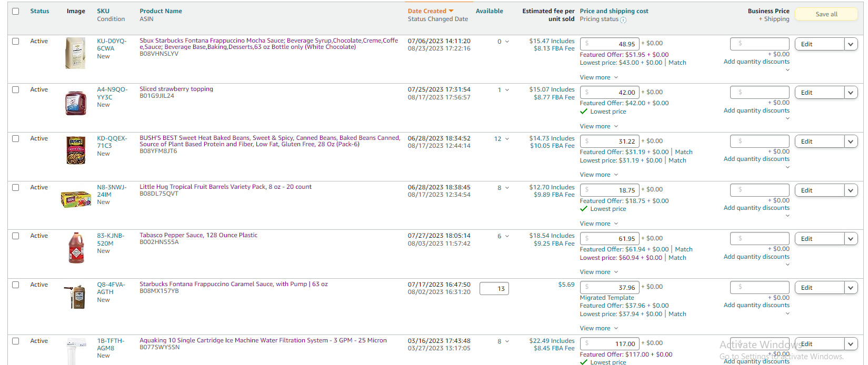
Task: Open the BUSH'S Baked Beans product image
Action: (76, 151)
